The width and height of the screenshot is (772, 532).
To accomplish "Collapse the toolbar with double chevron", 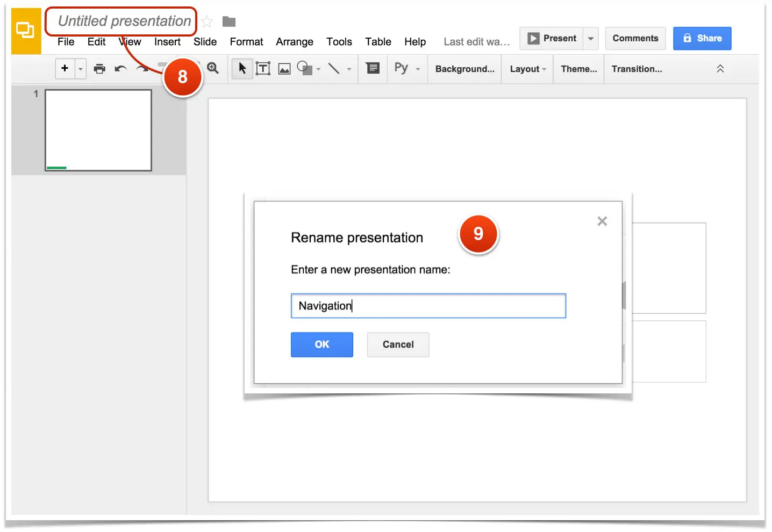I will 720,69.
